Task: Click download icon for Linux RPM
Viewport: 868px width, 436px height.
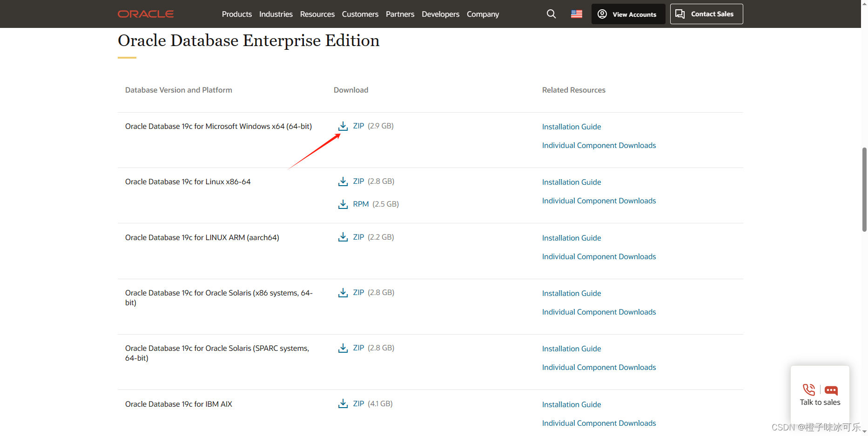Action: point(343,204)
